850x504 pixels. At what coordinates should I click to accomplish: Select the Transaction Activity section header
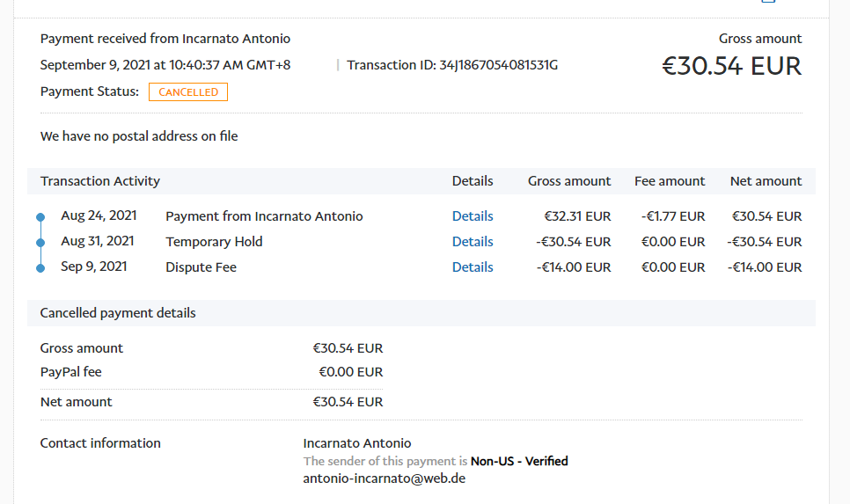coord(100,181)
